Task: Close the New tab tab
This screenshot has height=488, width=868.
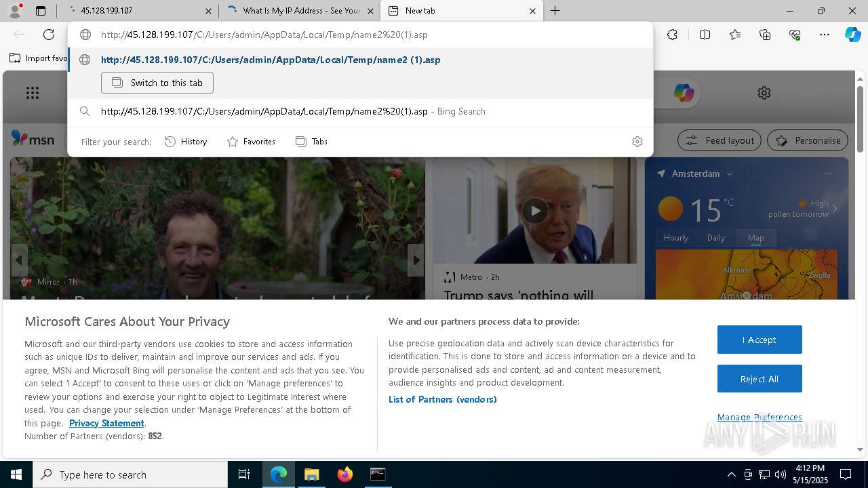Action: [532, 11]
